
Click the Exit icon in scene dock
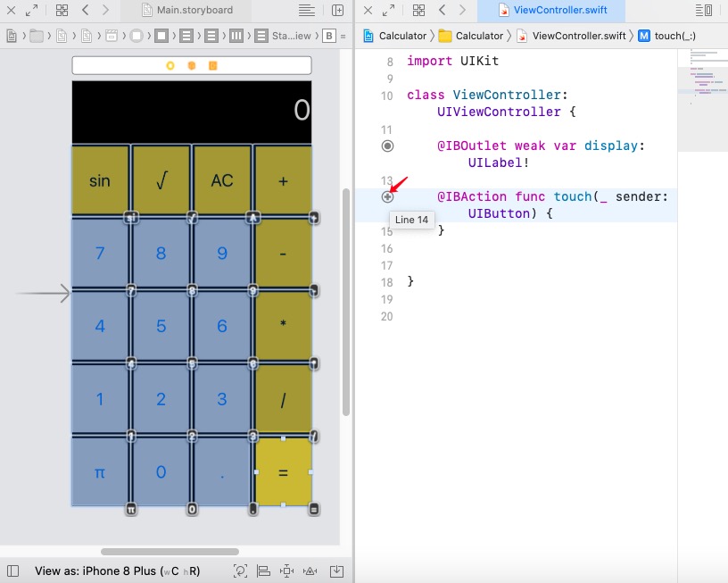(212, 66)
